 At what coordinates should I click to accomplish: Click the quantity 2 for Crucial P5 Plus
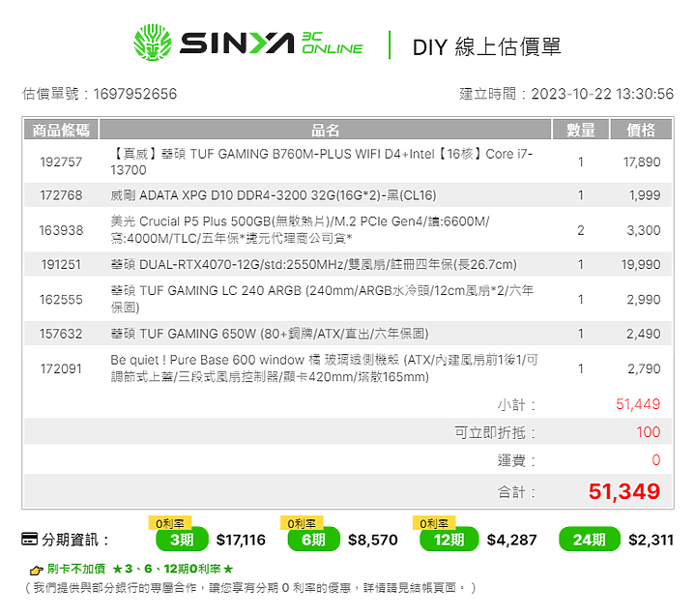[x=581, y=230]
